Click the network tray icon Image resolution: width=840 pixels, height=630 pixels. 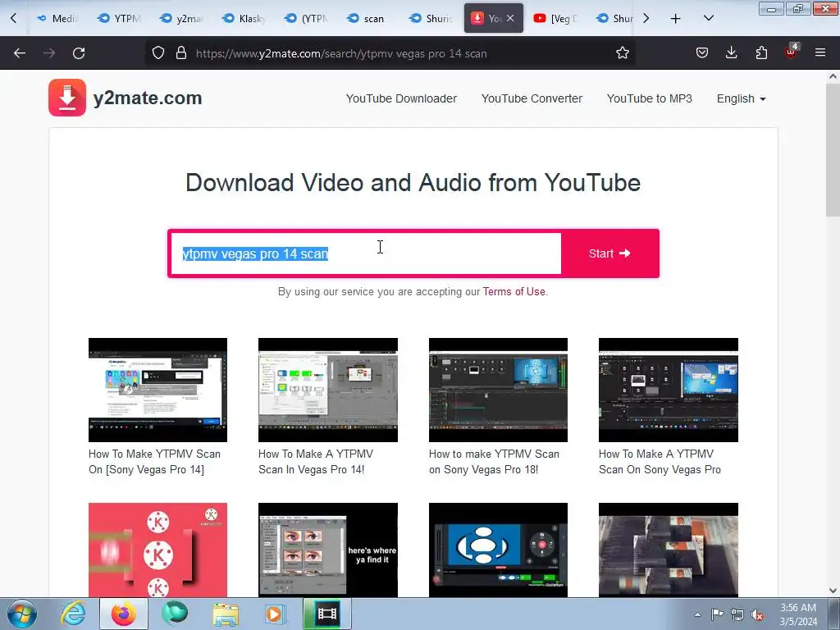pyautogui.click(x=737, y=614)
